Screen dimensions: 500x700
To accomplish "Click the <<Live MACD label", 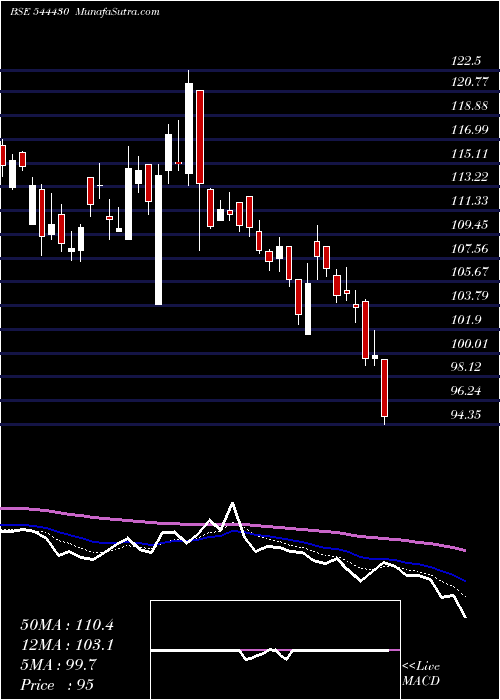I will (x=421, y=674).
